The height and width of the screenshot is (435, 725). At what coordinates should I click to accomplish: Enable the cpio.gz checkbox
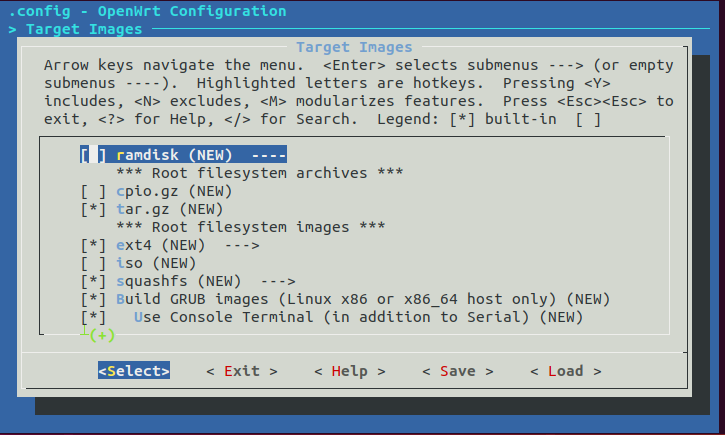pos(93,191)
